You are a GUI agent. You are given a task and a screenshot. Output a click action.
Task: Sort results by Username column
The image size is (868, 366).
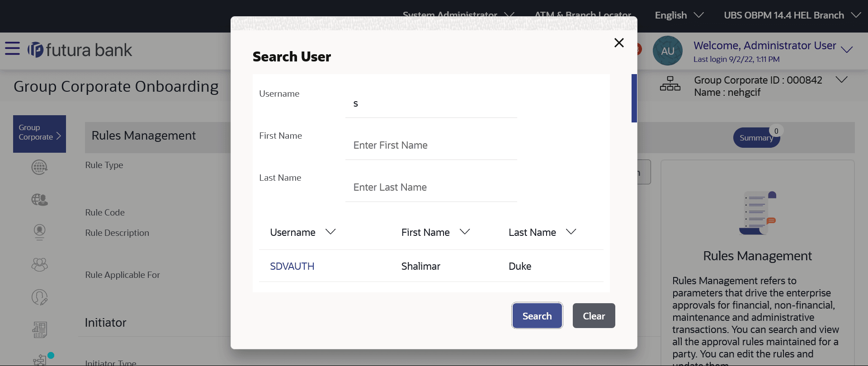[330, 232]
